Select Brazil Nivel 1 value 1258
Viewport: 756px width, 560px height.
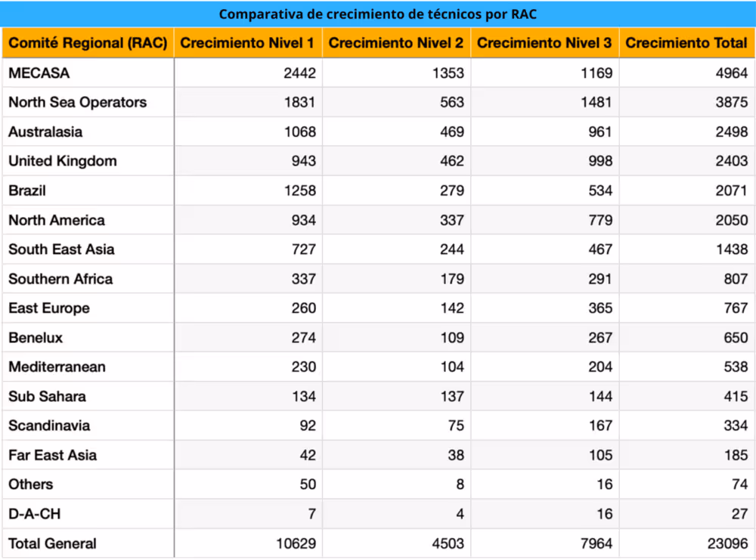[x=300, y=190]
